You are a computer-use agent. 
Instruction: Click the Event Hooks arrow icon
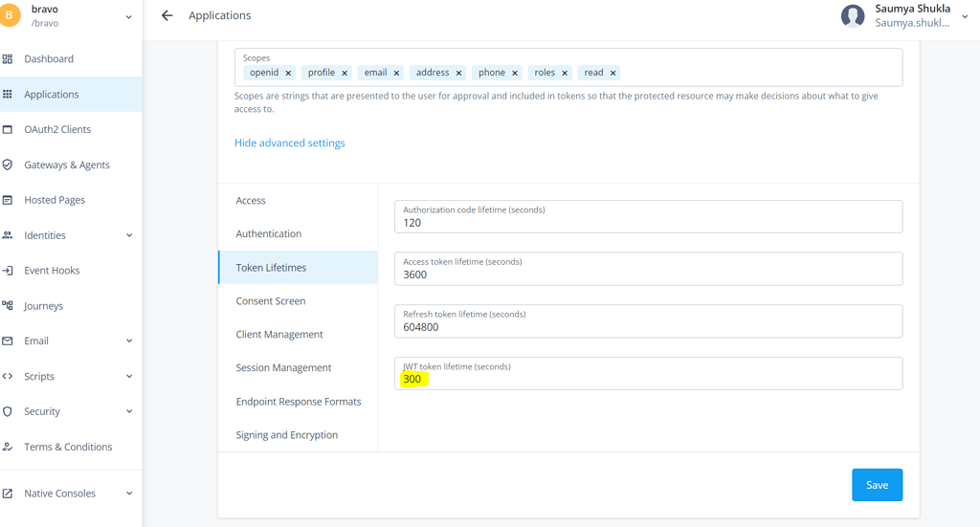click(8, 271)
